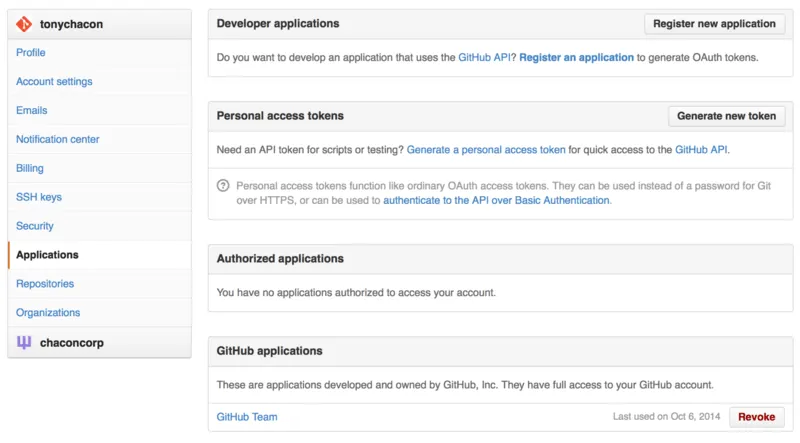Open the Profile settings page

[x=31, y=53]
